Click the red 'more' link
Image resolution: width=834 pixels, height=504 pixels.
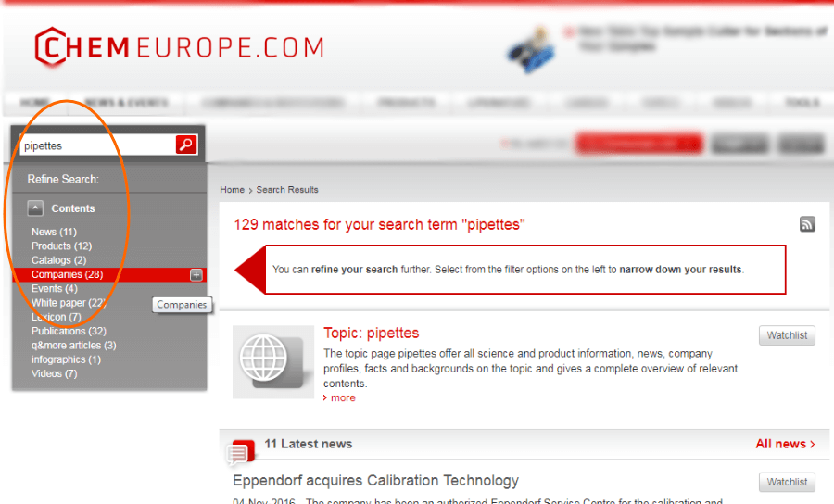pyautogui.click(x=343, y=397)
